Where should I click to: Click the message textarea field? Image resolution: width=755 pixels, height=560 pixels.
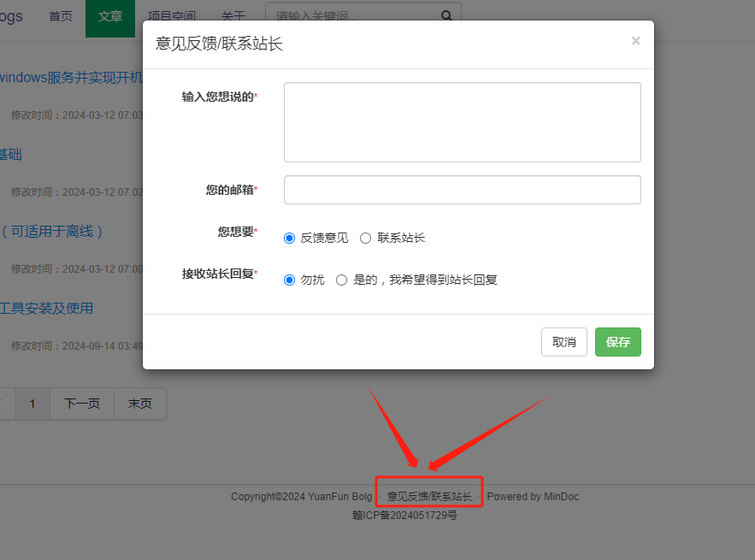[462, 122]
